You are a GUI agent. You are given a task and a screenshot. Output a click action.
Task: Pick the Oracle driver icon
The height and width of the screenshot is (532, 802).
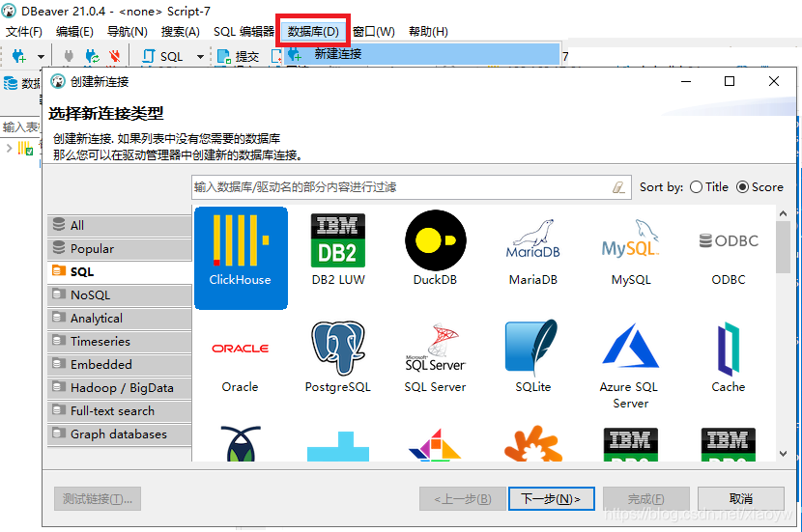(x=241, y=349)
